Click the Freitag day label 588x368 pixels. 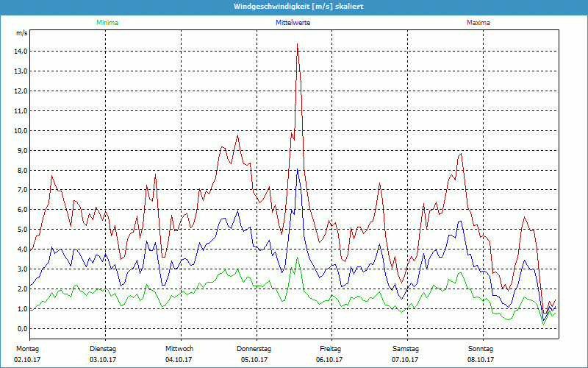pyautogui.click(x=330, y=349)
